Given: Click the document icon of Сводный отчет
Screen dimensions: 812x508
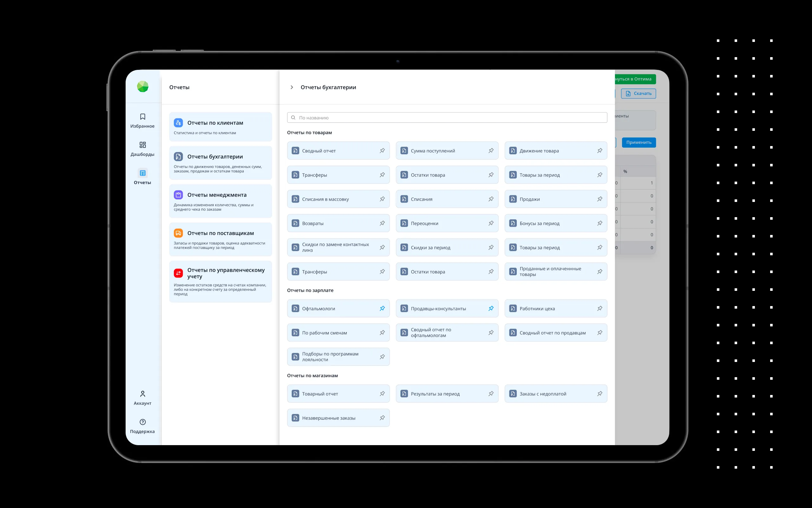Looking at the screenshot, I should [x=295, y=150].
